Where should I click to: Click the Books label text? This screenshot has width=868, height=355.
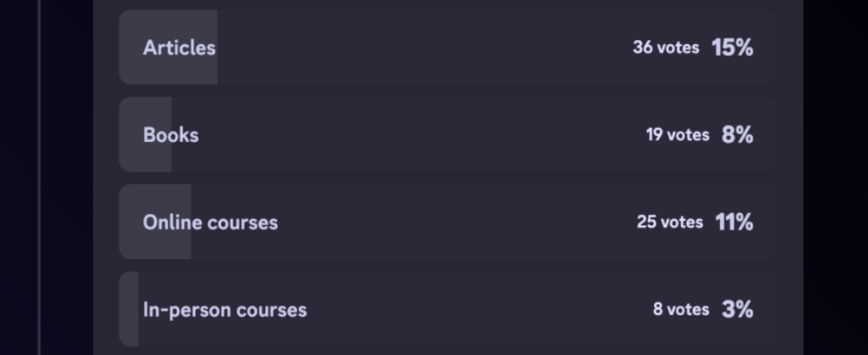[170, 135]
